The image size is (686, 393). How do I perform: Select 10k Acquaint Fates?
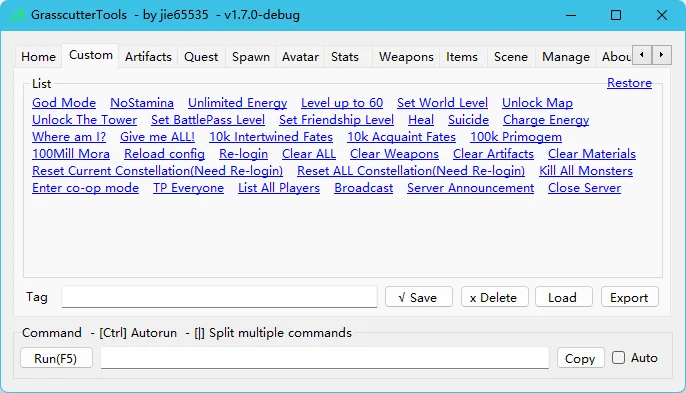pos(402,137)
